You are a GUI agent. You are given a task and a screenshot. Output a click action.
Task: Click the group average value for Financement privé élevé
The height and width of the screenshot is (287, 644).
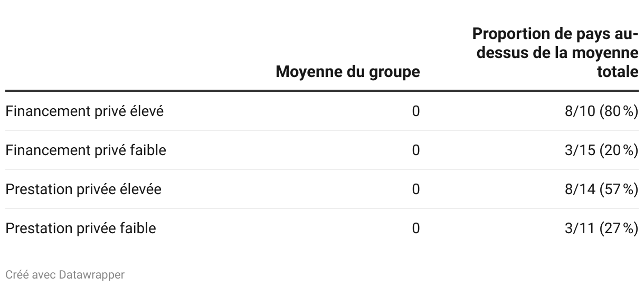tap(416, 111)
